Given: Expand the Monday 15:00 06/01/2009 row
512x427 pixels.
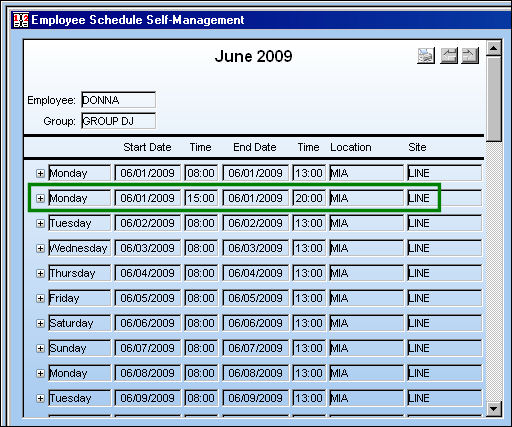Looking at the screenshot, I should point(40,198).
